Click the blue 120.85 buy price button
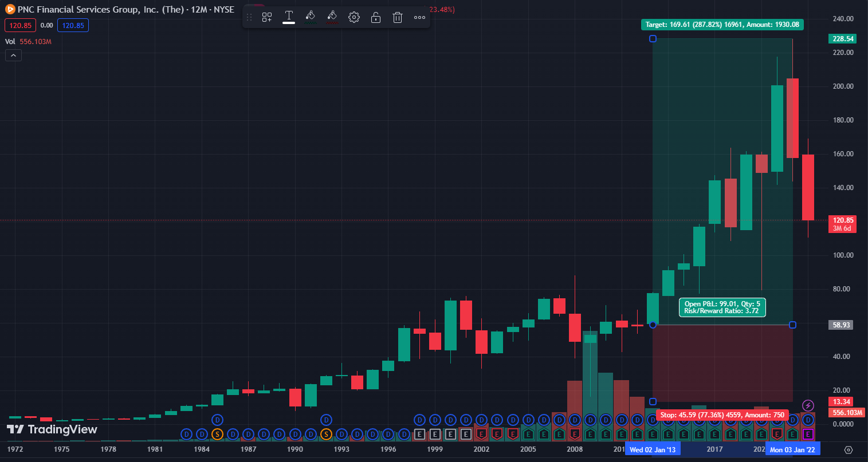This screenshot has width=868, height=462. (73, 25)
